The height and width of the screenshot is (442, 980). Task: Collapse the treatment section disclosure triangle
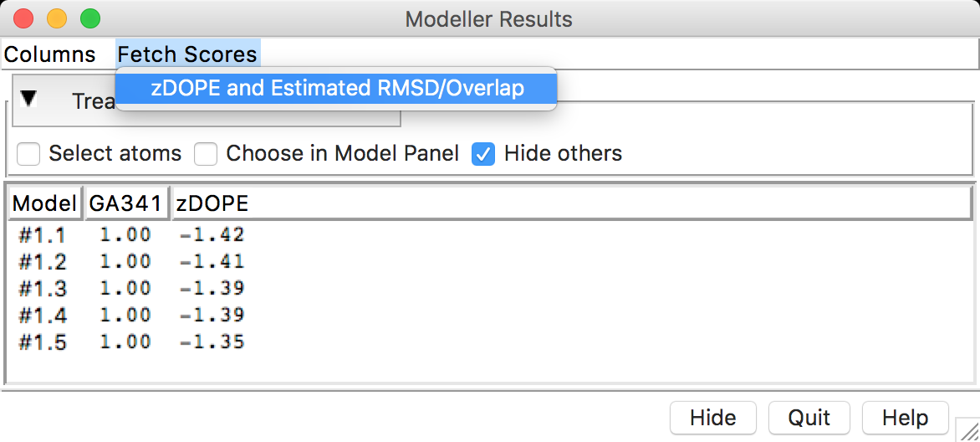(28, 98)
